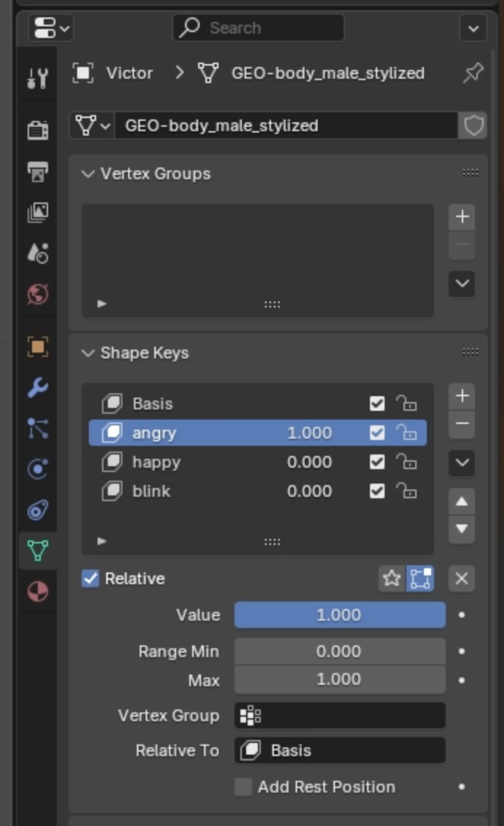Viewport: 504px width, 826px height.
Task: Clear shape key weights with X button
Action: (462, 578)
